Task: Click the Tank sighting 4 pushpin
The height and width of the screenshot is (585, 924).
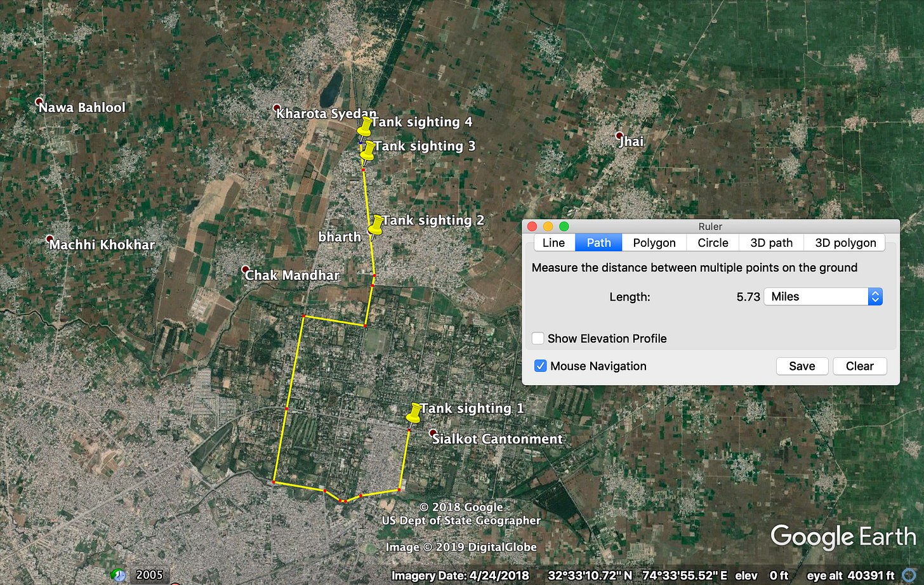Action: (364, 127)
